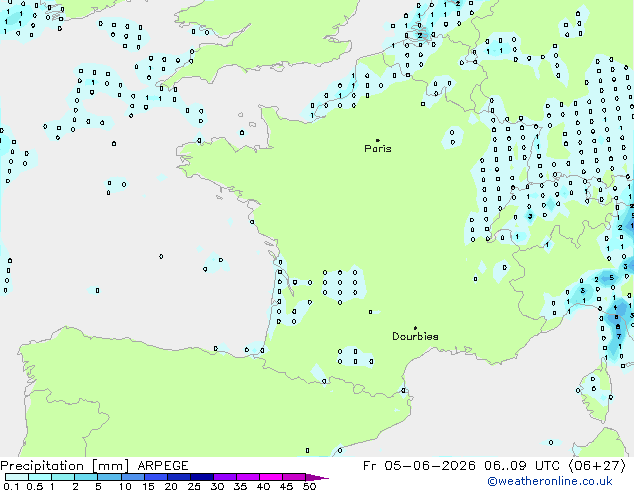Click the 'Fr 05-06-2026' forecast date
The image size is (634, 490).
coord(419,466)
